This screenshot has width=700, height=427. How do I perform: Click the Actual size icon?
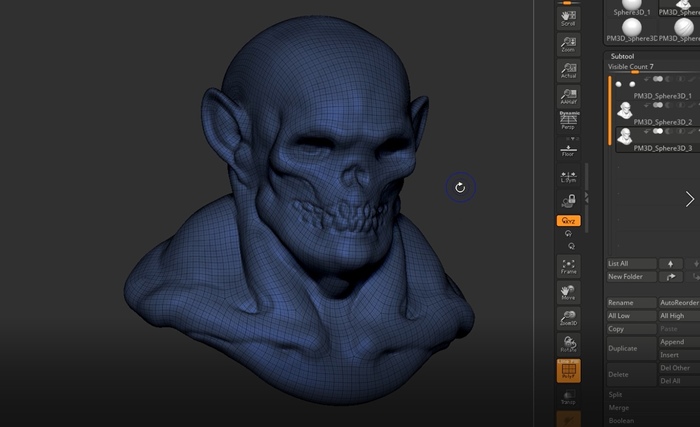pyautogui.click(x=568, y=71)
